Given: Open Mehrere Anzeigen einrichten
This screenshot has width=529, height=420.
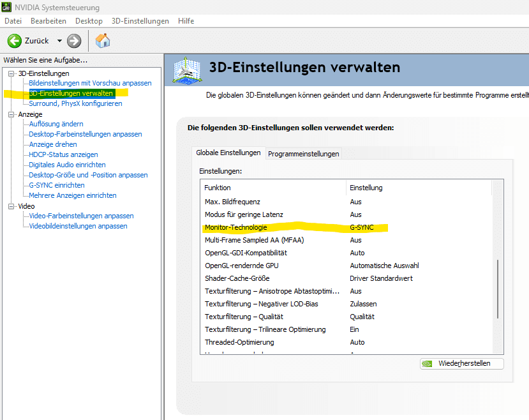Looking at the screenshot, I should tap(73, 195).
